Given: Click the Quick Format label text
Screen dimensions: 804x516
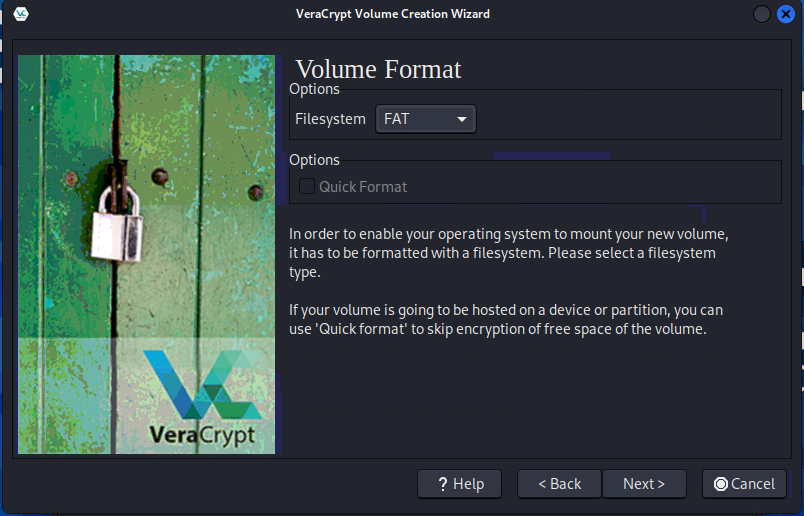Looking at the screenshot, I should (363, 187).
